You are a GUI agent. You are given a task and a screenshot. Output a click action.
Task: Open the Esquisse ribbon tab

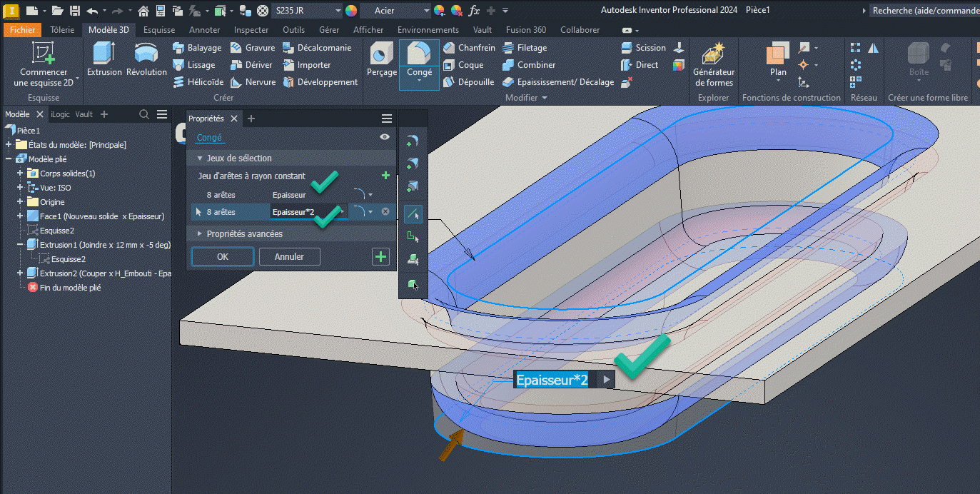158,30
